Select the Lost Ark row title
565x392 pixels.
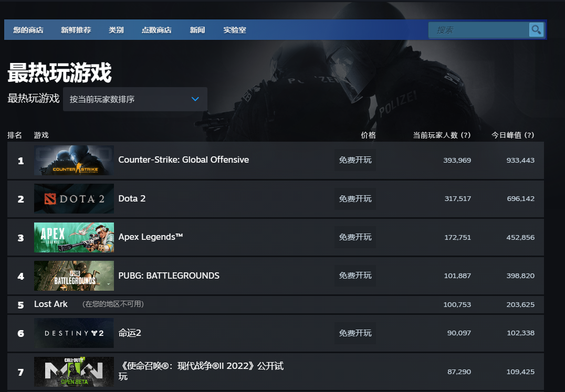[x=51, y=304]
